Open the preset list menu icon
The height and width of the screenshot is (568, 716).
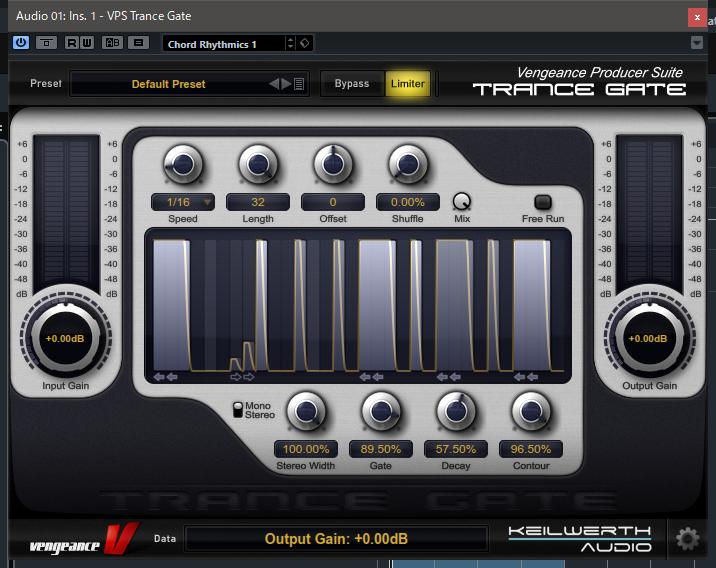299,84
